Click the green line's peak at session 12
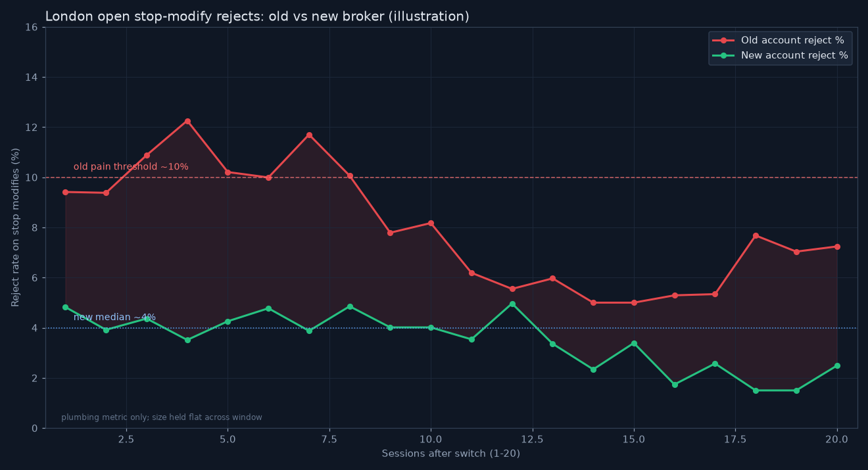 pyautogui.click(x=512, y=304)
